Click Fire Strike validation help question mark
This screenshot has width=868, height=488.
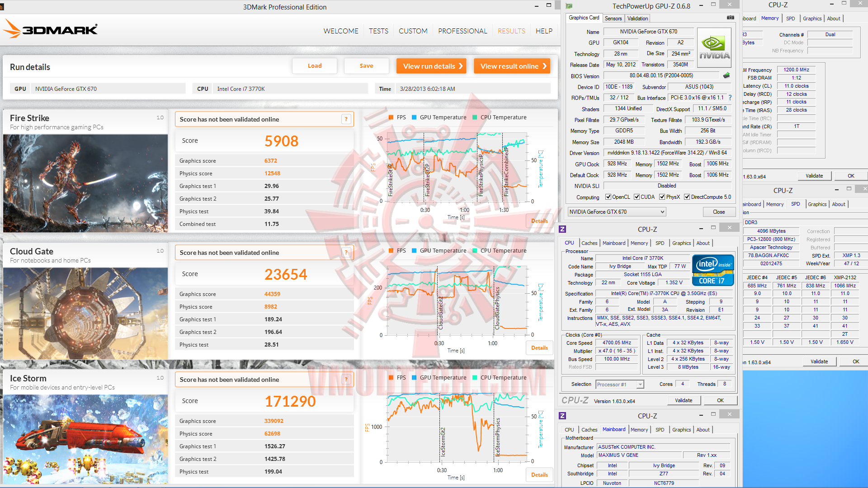[346, 119]
